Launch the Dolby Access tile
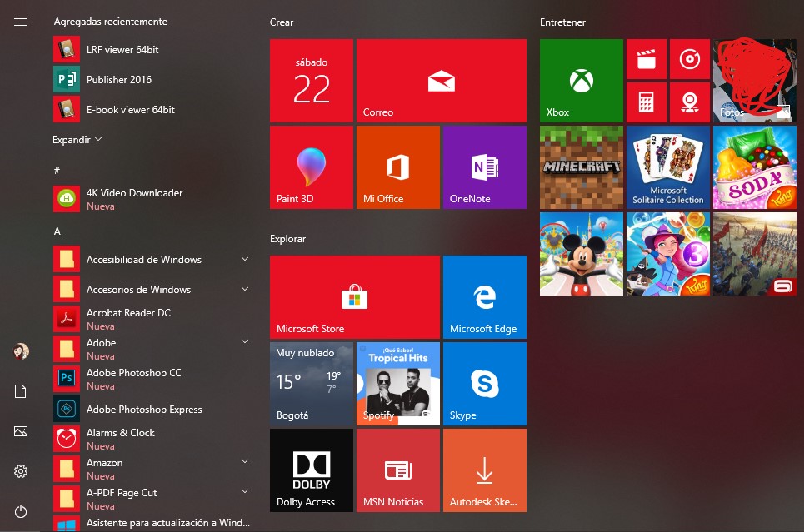Screen dimensions: 804x532 coord(312,470)
